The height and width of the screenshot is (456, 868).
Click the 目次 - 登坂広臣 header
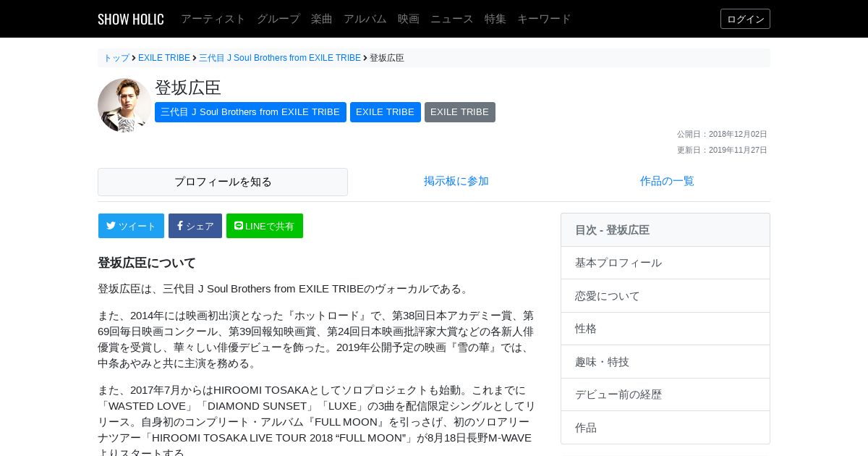click(x=665, y=230)
